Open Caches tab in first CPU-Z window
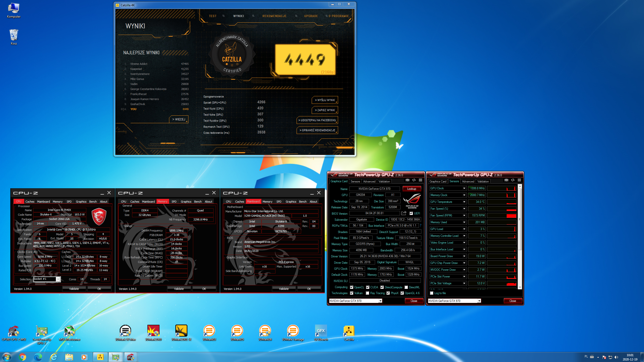Image resolution: width=644 pixels, height=362 pixels. 30,202
